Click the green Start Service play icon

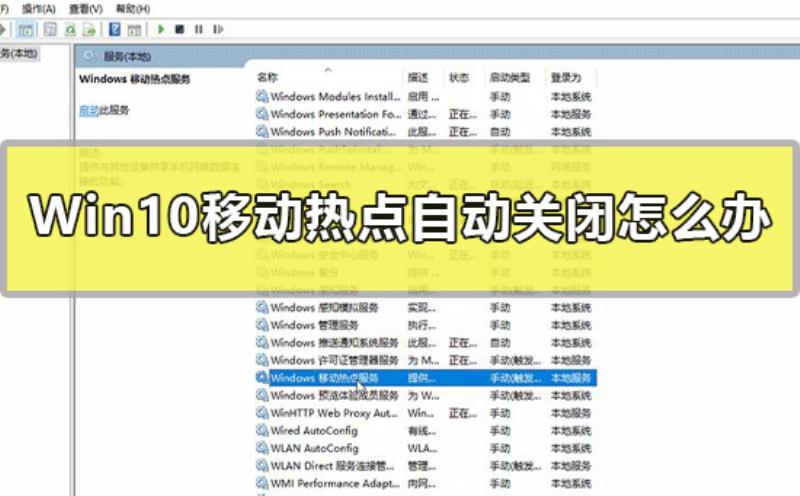(x=161, y=30)
